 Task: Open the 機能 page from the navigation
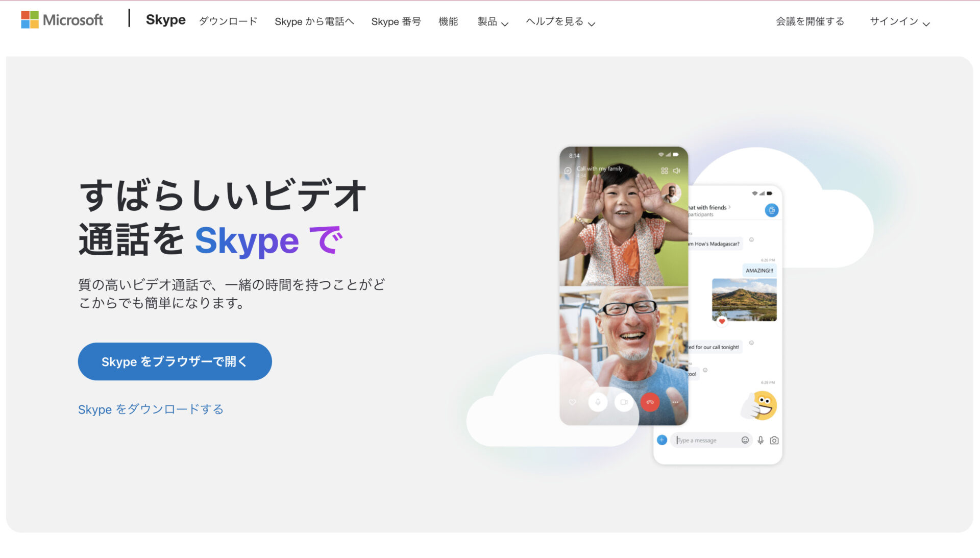(x=449, y=22)
